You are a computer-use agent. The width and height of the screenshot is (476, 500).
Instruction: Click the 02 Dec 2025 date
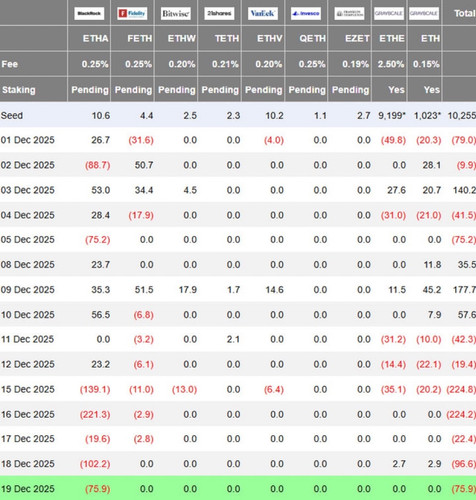click(27, 165)
